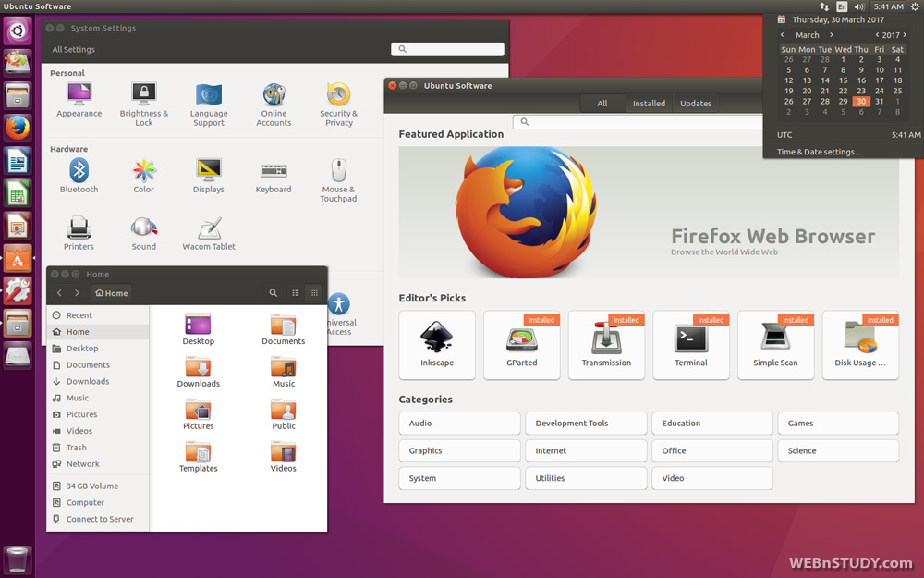Open the Graphics category
Image resolution: width=924 pixels, height=578 pixels.
(x=459, y=450)
